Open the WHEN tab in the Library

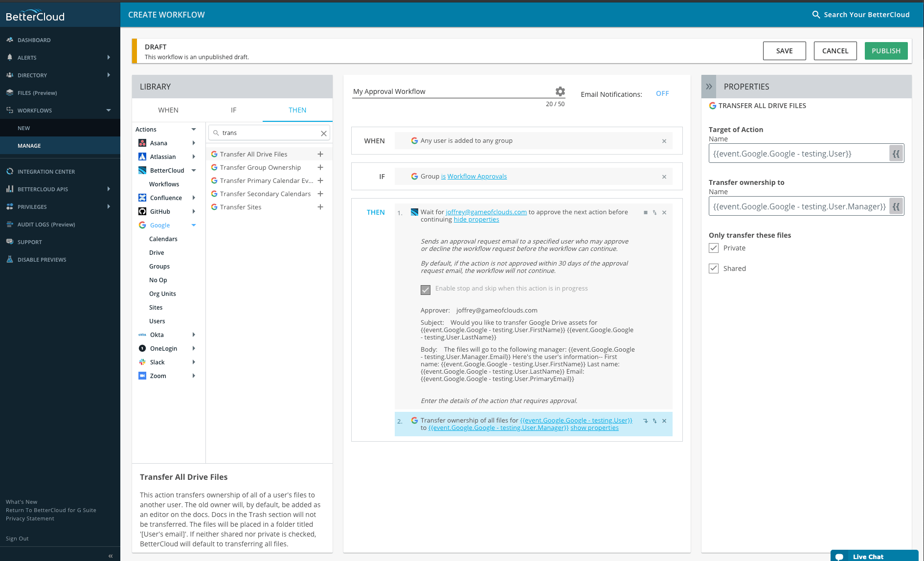coord(168,110)
